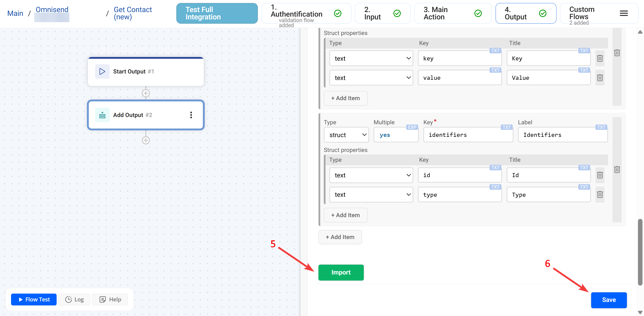Delete the 'value' struct property row

600,78
